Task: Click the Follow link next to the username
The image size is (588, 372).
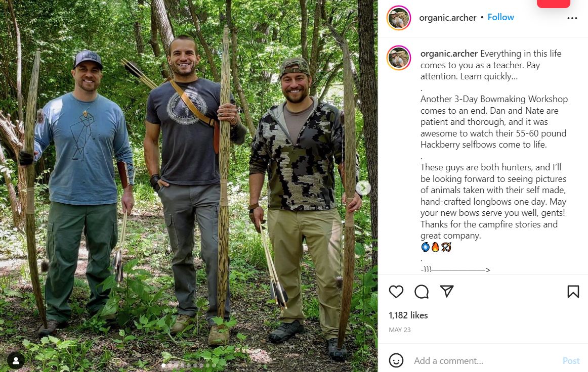Action: pyautogui.click(x=500, y=17)
